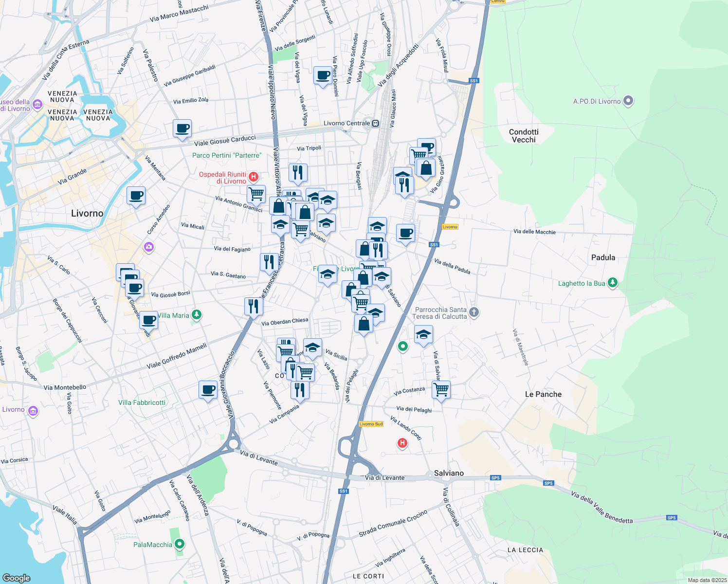Open the restaurant marker below Via Tripoli
This screenshot has width=728, height=584.
298,173
